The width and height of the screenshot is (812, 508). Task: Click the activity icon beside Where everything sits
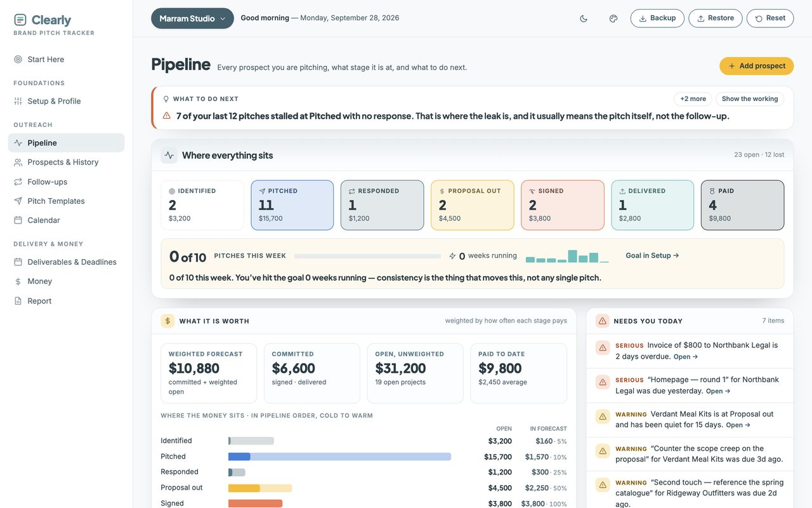coord(169,156)
